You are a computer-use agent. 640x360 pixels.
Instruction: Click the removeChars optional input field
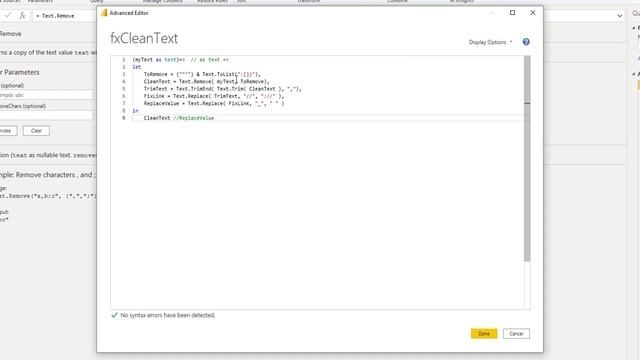[46, 116]
